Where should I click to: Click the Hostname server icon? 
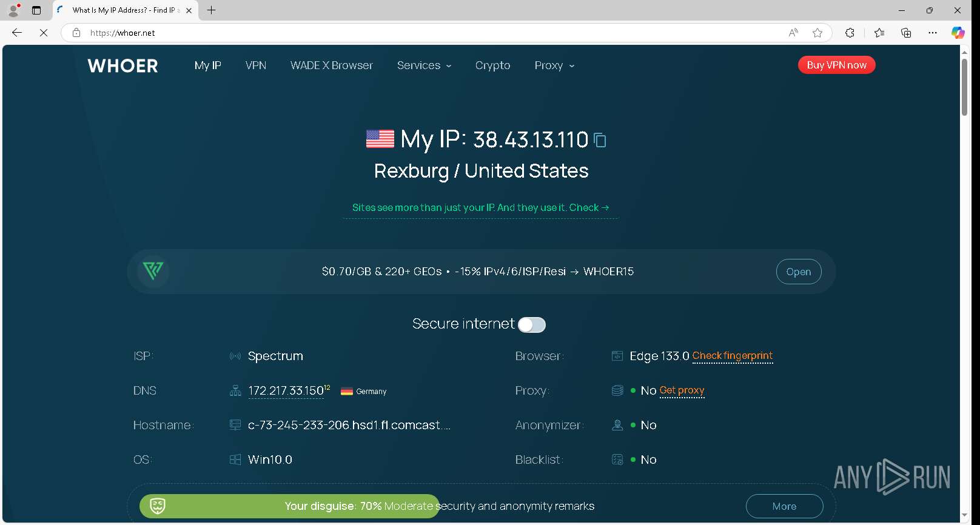235,425
